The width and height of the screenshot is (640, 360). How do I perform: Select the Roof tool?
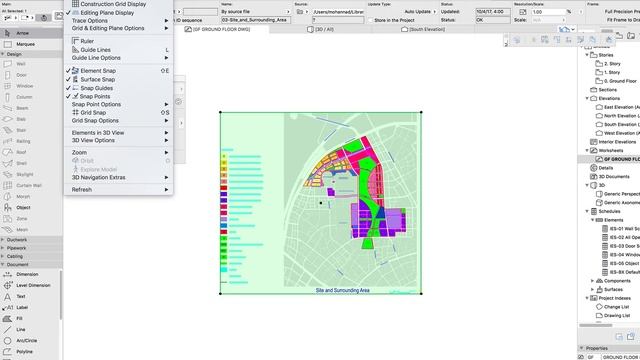click(31, 152)
